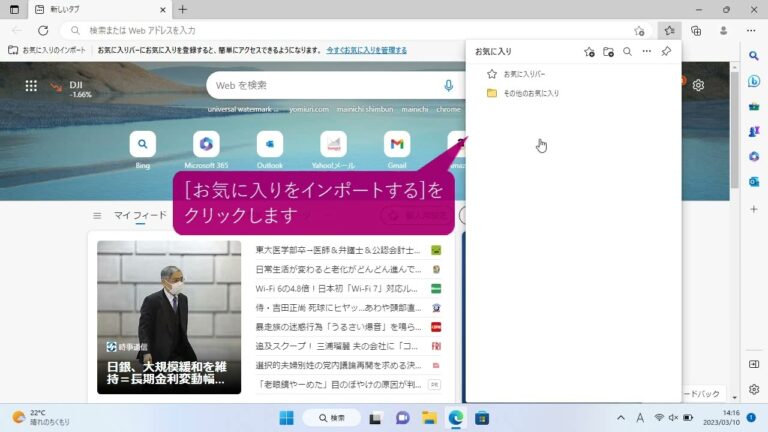The height and width of the screenshot is (432, 768).
Task: Open sidebar tools briefcase icon
Action: pyautogui.click(x=754, y=106)
